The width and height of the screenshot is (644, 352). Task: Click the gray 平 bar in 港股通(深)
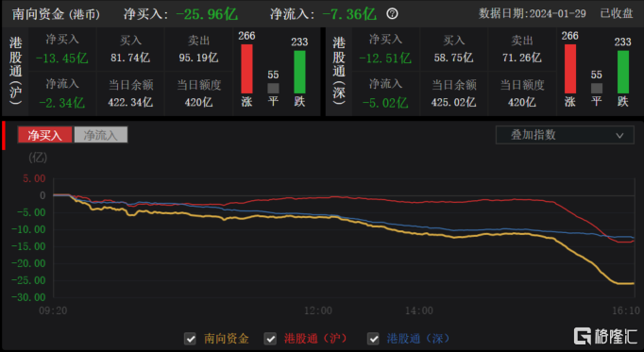pyautogui.click(x=597, y=88)
